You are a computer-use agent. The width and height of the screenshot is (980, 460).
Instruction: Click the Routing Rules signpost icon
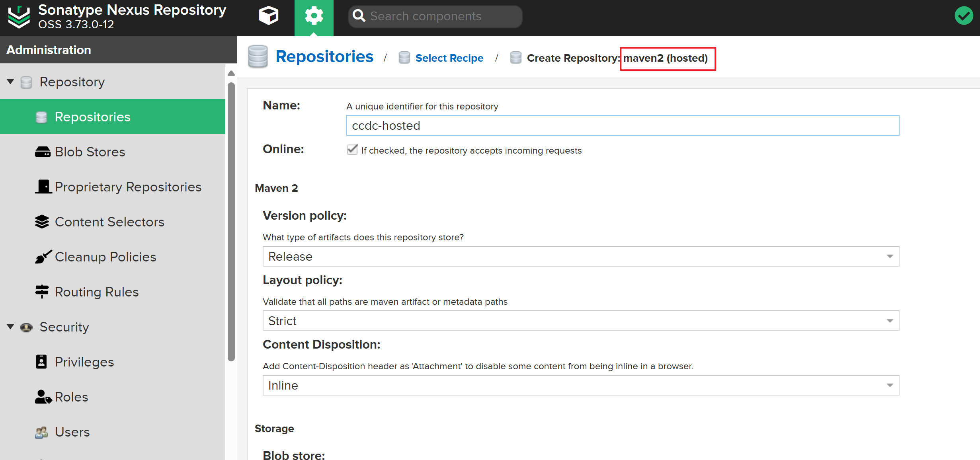(42, 292)
